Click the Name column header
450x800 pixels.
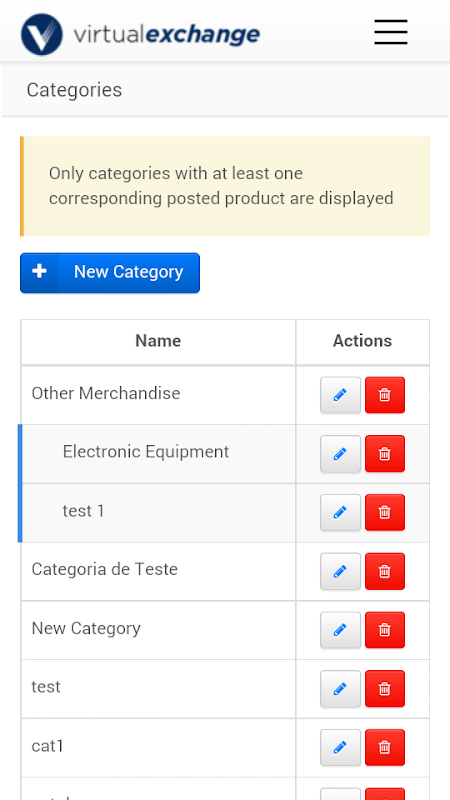click(158, 341)
